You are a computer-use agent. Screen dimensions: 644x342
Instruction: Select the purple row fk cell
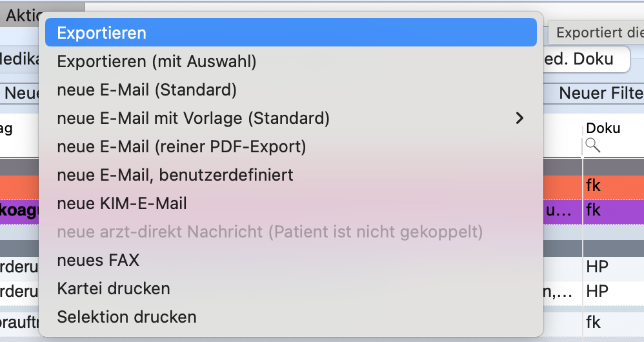click(613, 210)
